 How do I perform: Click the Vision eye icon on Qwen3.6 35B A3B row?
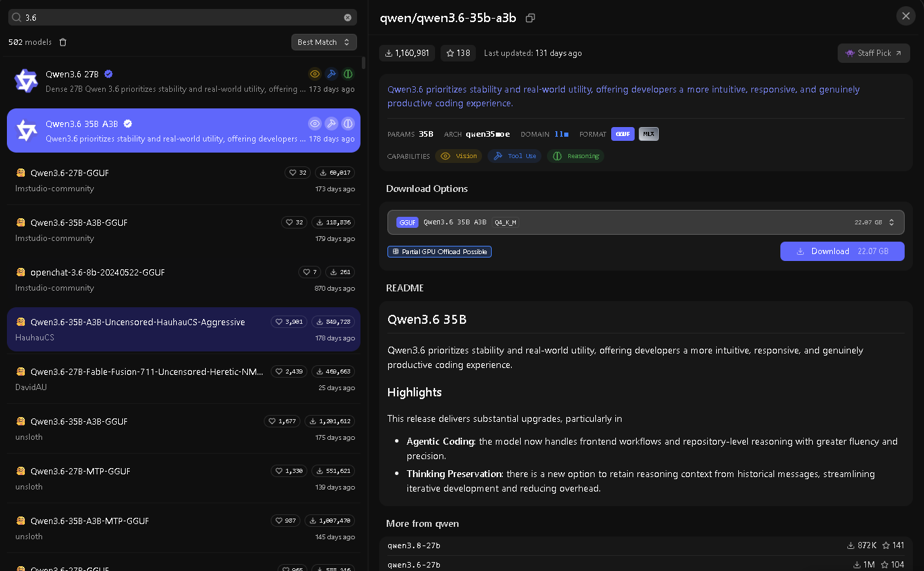pos(315,124)
